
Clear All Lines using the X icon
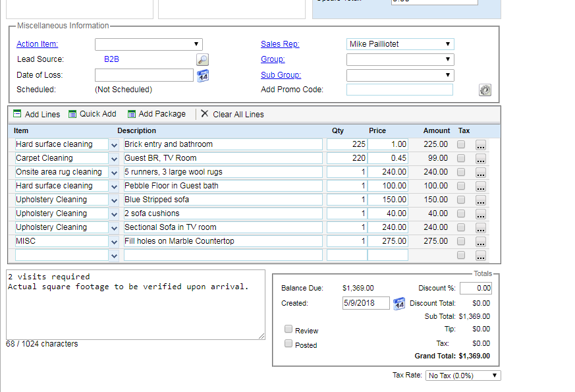tap(205, 114)
